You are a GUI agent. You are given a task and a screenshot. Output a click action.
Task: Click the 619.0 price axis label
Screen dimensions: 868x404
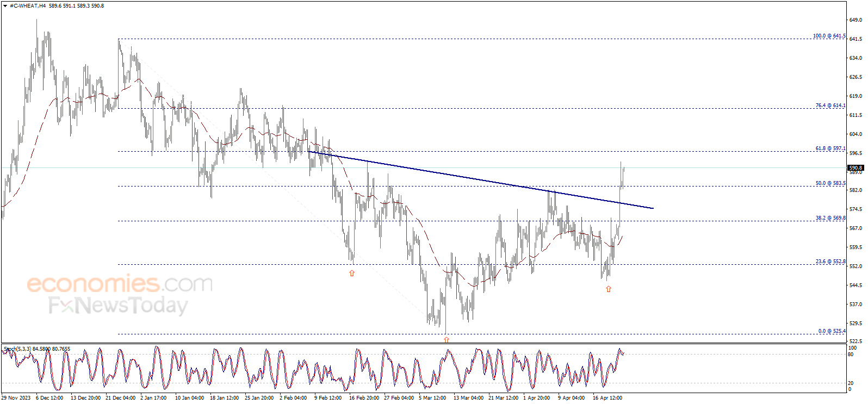855,96
